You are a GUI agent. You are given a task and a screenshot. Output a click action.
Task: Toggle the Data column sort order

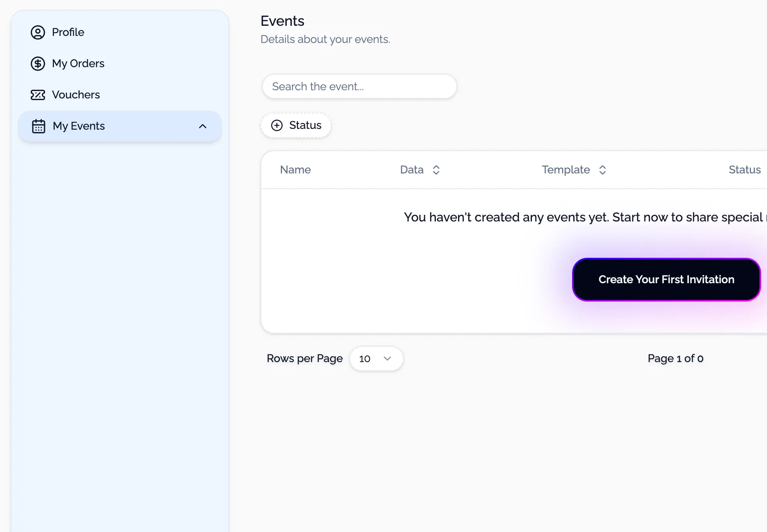point(437,170)
